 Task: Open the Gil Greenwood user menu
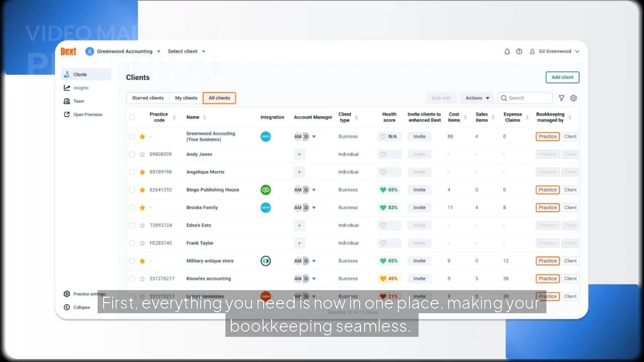click(554, 51)
